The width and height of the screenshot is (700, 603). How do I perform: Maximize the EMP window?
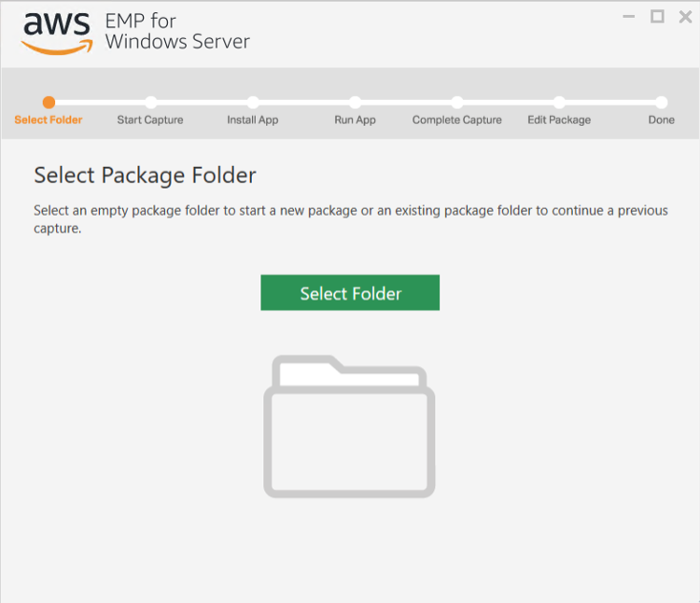click(657, 17)
